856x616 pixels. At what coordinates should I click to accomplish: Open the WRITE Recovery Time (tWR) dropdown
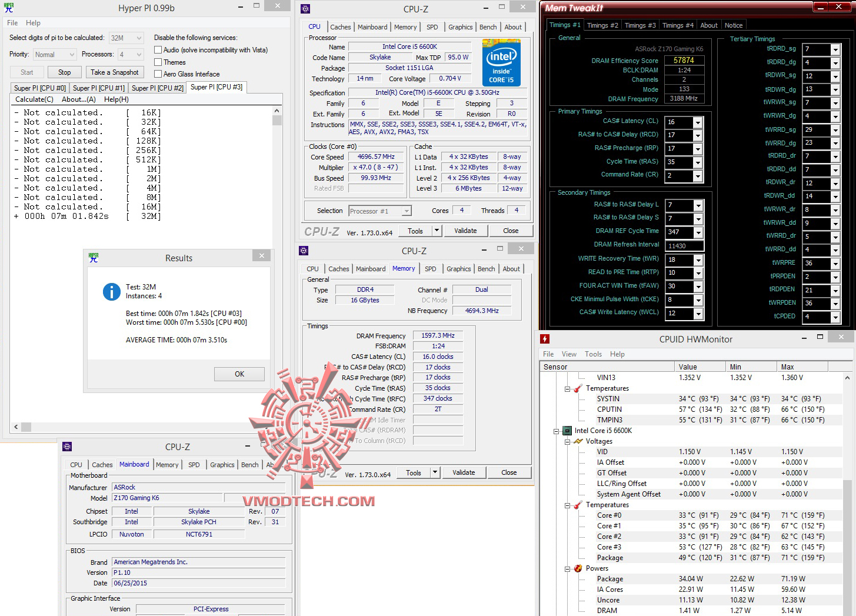tap(698, 260)
